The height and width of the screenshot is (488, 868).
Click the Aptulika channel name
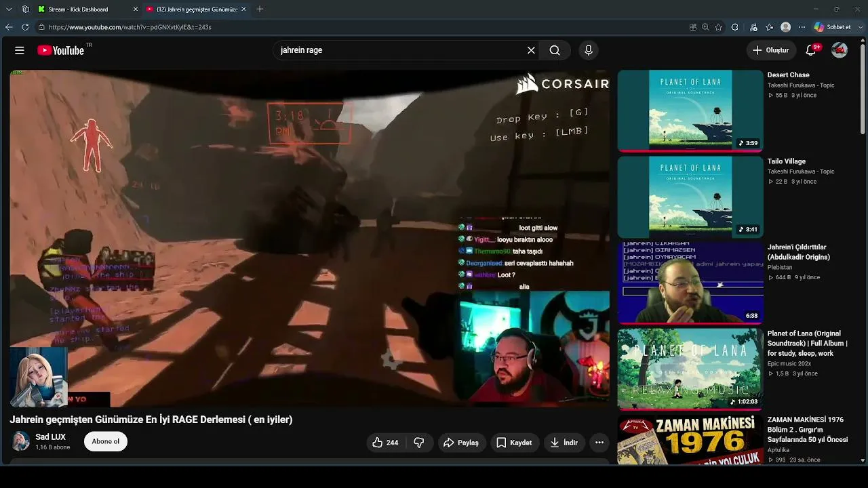[778, 450]
